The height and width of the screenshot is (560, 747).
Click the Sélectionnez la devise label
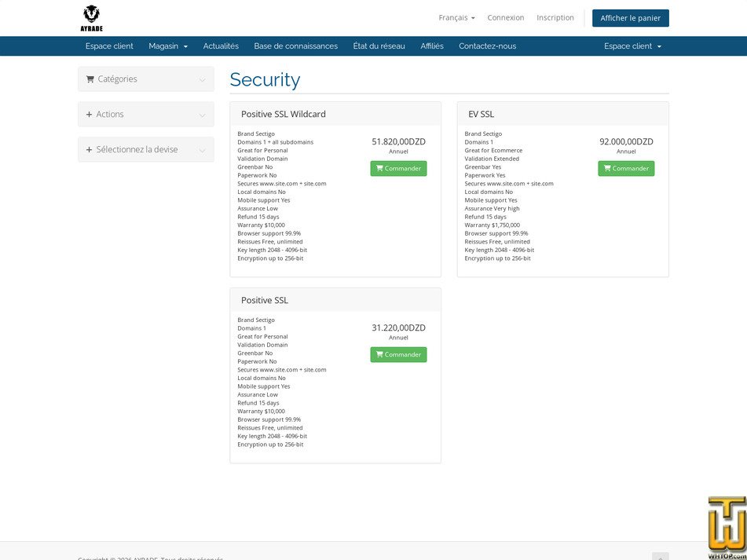click(137, 149)
